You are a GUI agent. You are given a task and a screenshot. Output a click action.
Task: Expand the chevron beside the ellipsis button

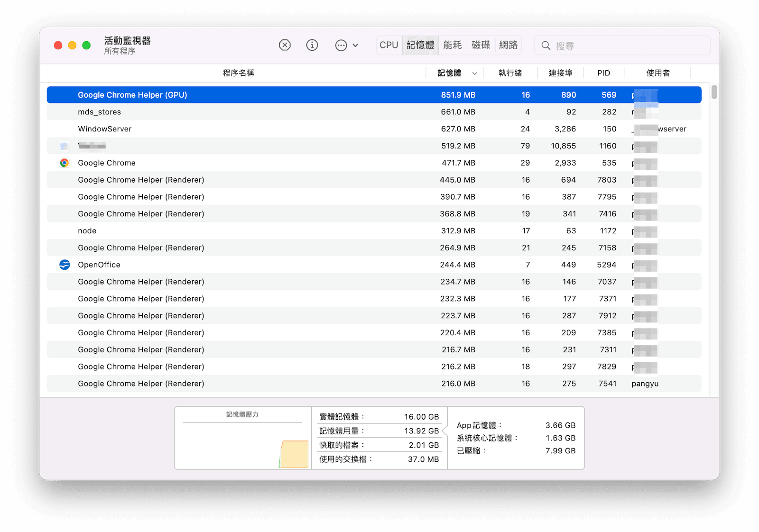click(355, 46)
